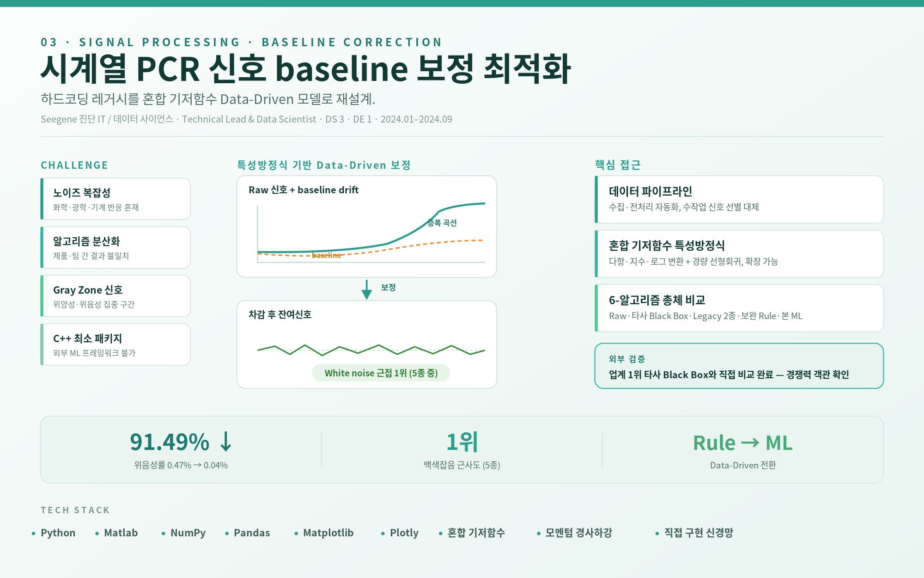Click the orange baseline label in chart
The height and width of the screenshot is (578, 924).
click(x=326, y=255)
